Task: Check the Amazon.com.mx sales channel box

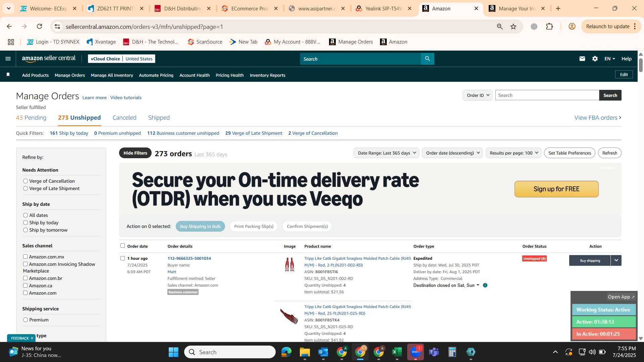Action: pos(25,256)
